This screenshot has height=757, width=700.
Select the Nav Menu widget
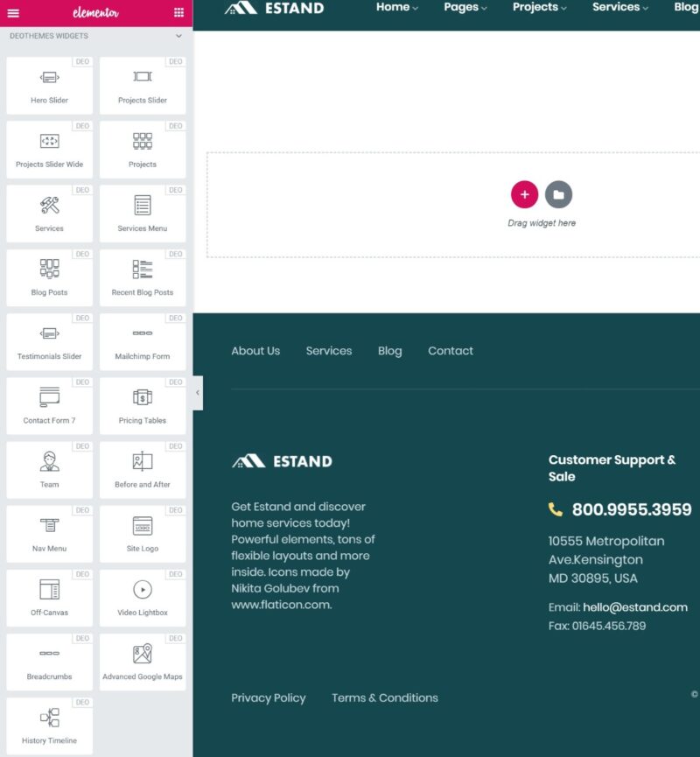tap(49, 534)
